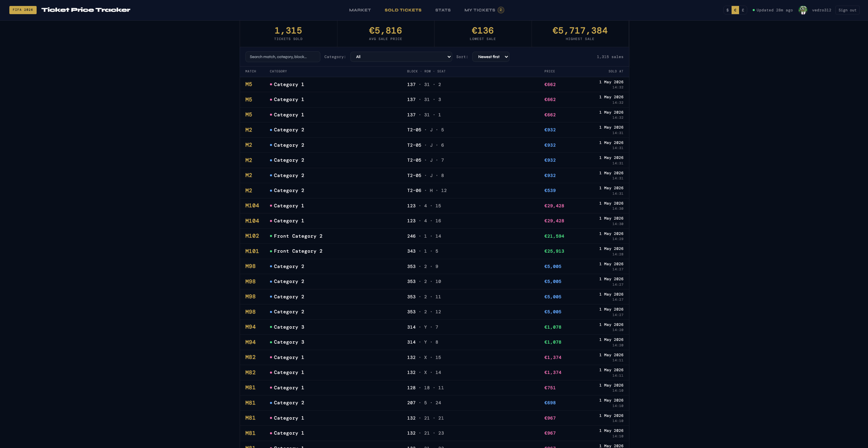
Task: Click the Price column header
Action: coord(550,71)
